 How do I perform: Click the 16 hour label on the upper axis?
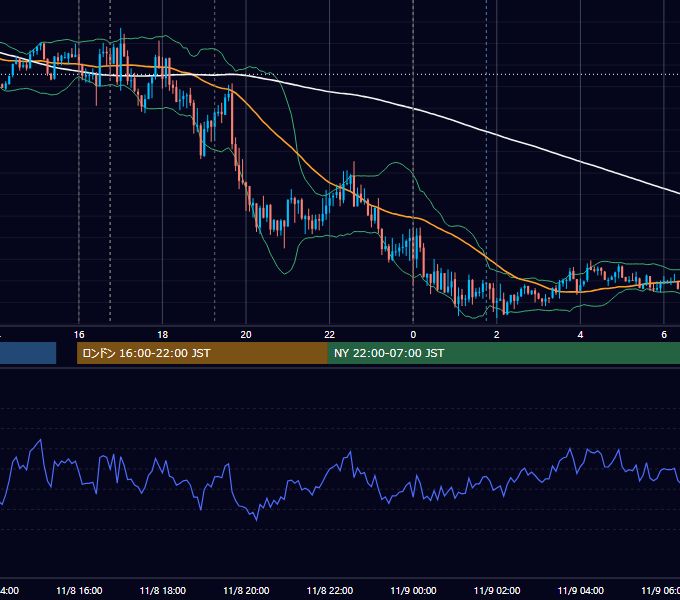79,335
